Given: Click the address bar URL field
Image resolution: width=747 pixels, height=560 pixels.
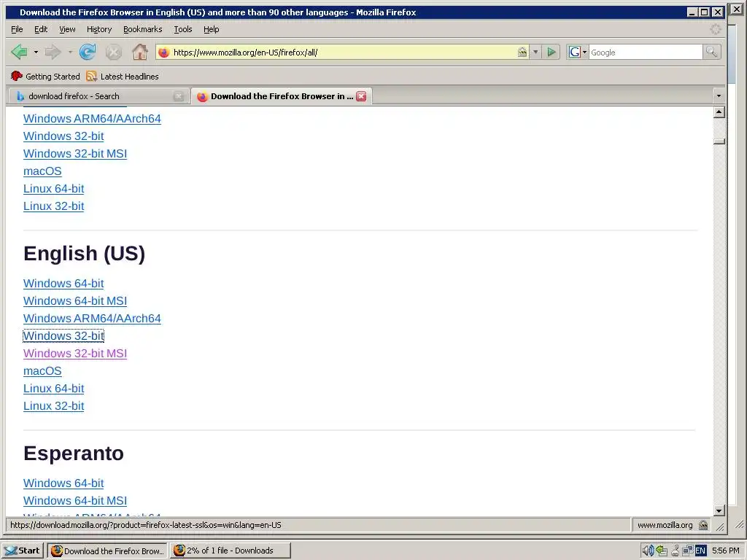Looking at the screenshot, I should pyautogui.click(x=343, y=52).
